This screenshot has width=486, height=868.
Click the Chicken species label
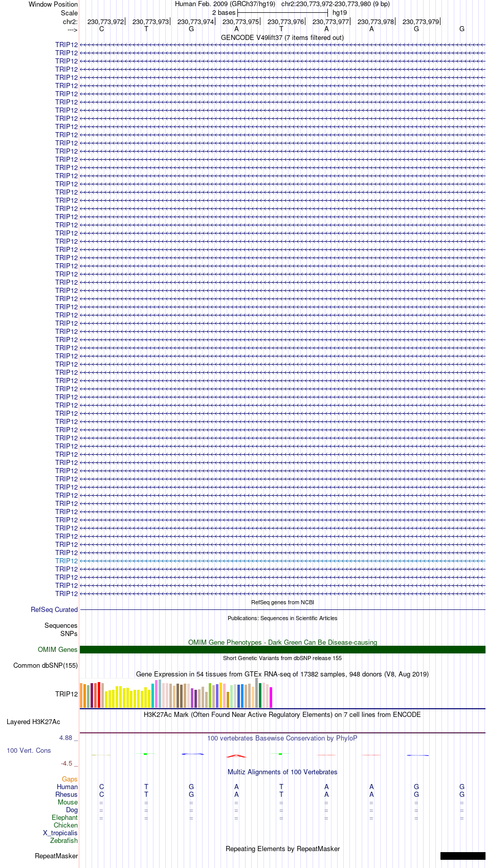(66, 825)
